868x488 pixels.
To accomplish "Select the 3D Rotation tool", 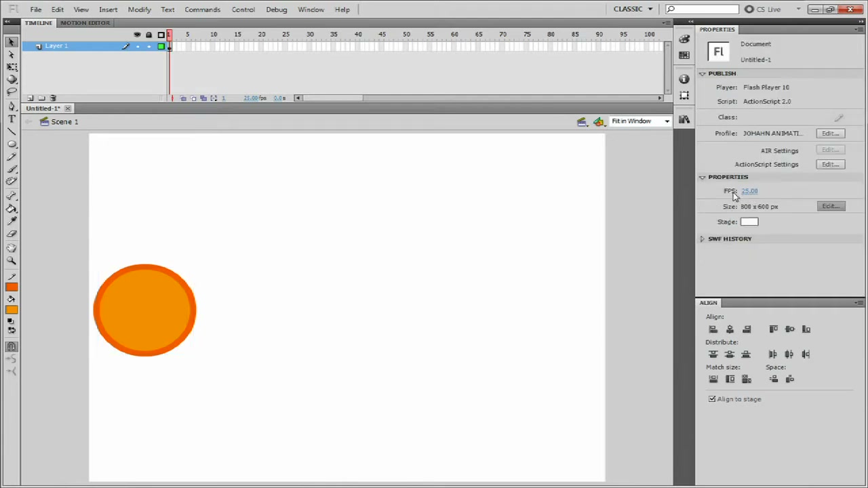I will [12, 79].
